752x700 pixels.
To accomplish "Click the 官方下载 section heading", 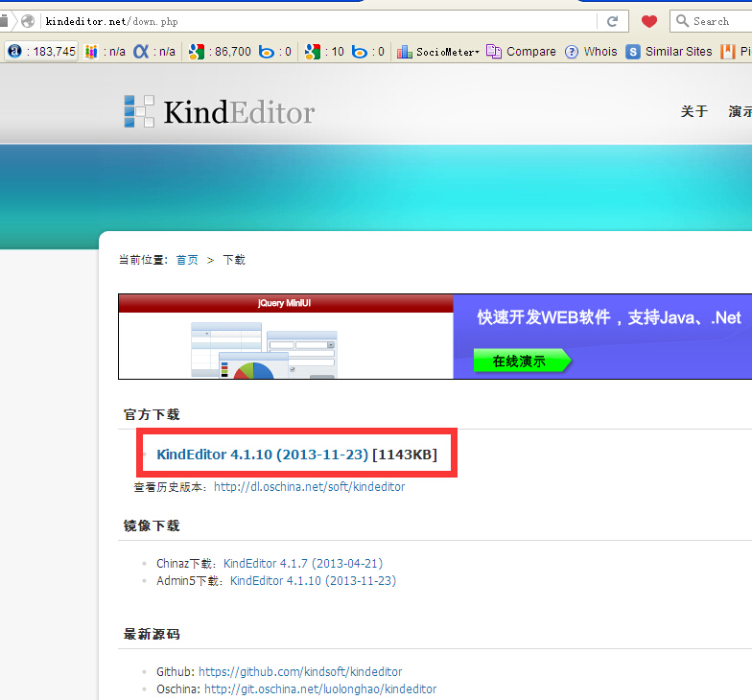I will tap(152, 414).
